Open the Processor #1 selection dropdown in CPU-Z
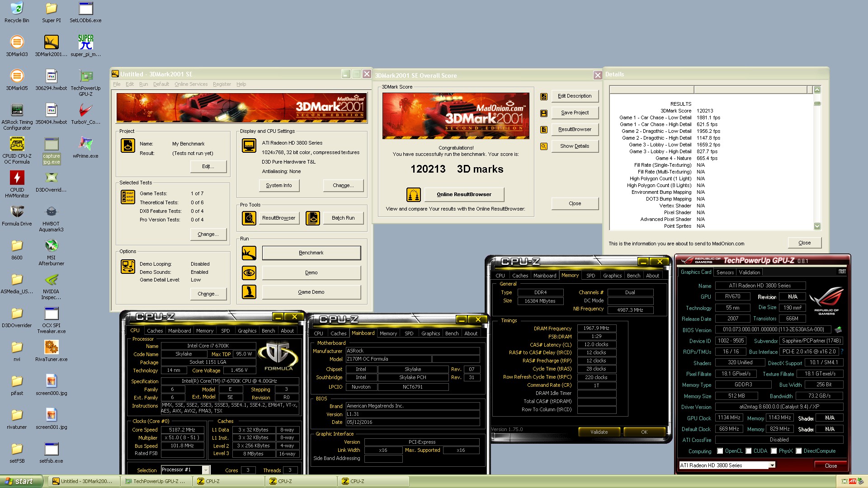Image resolution: width=868 pixels, height=488 pixels. (x=206, y=470)
